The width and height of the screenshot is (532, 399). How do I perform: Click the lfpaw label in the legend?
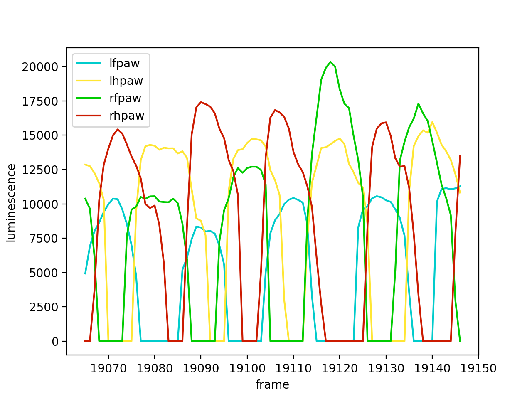(124, 63)
